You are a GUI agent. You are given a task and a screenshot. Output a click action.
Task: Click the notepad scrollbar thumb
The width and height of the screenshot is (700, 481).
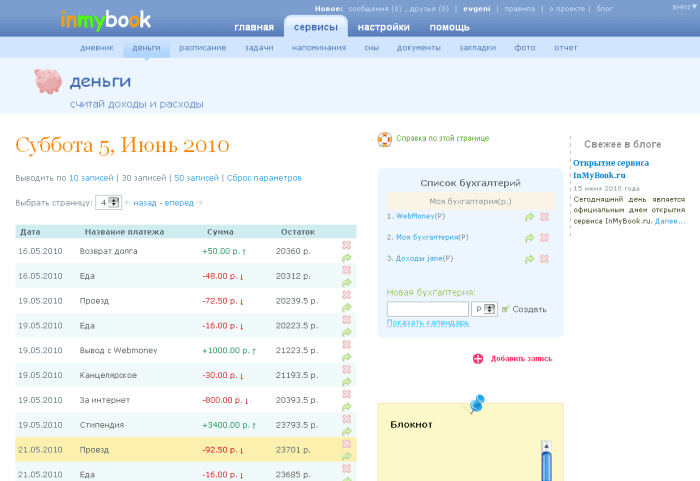click(x=546, y=466)
